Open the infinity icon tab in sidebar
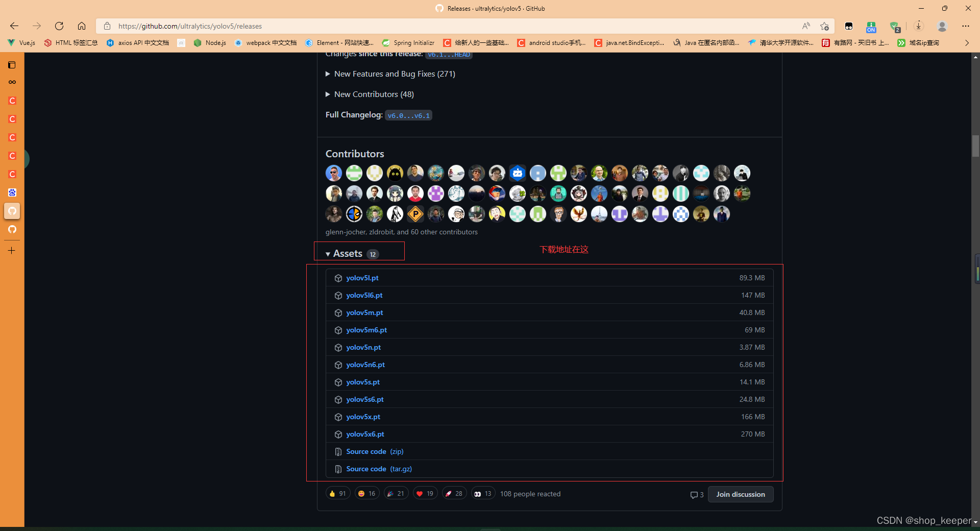980x531 pixels. pos(12,82)
